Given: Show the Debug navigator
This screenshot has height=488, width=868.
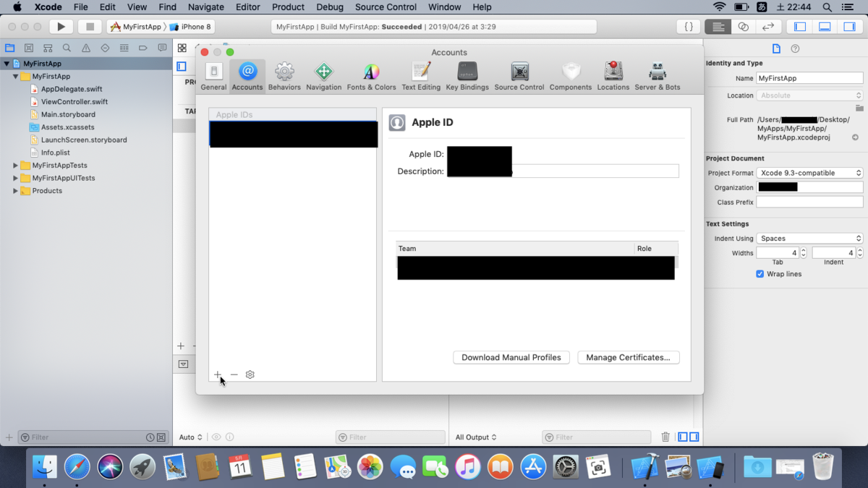Looking at the screenshot, I should coord(124,48).
